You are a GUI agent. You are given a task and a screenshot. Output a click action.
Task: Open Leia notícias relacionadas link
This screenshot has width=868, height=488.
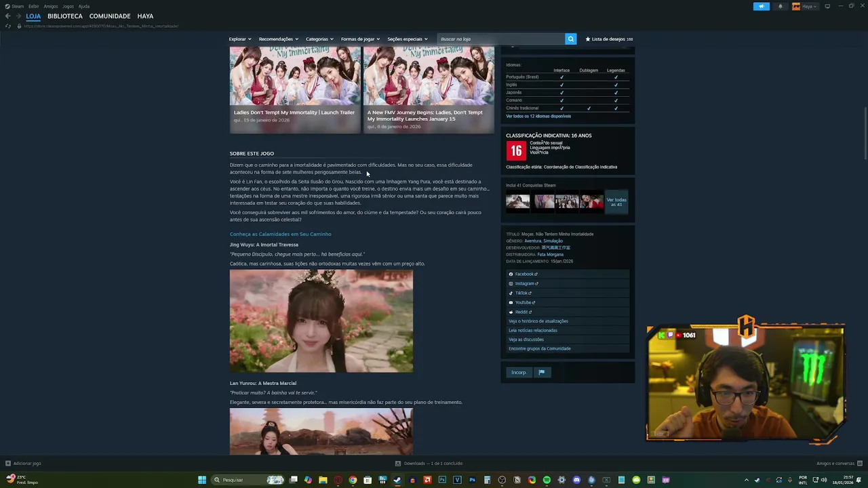pos(533,330)
